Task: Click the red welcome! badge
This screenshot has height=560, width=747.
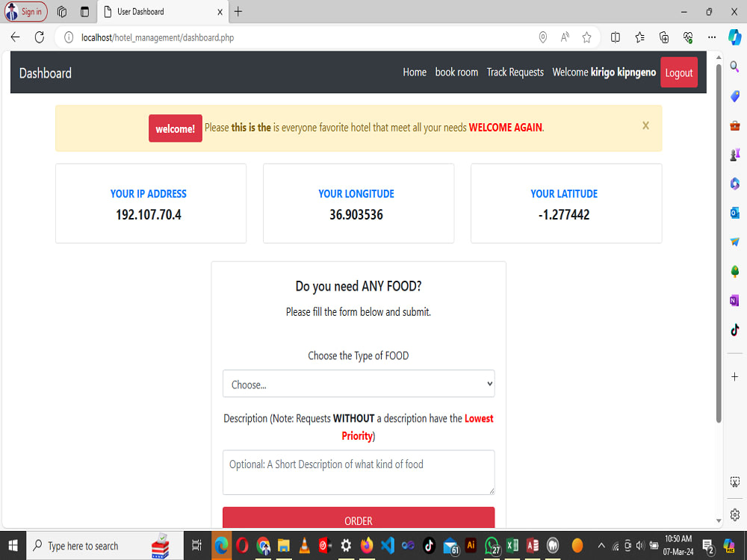Action: [x=176, y=128]
